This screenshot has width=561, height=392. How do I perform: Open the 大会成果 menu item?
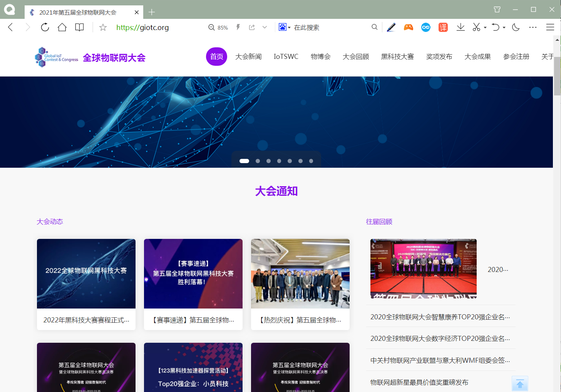(477, 57)
